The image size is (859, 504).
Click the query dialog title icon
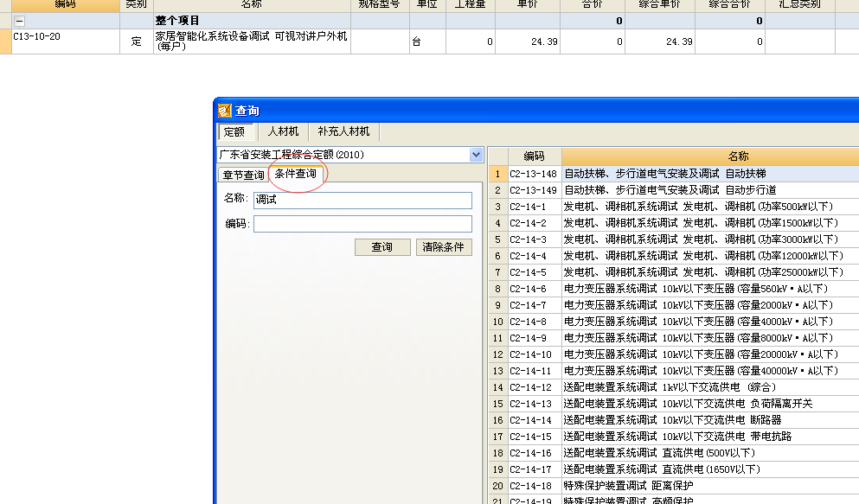[225, 111]
